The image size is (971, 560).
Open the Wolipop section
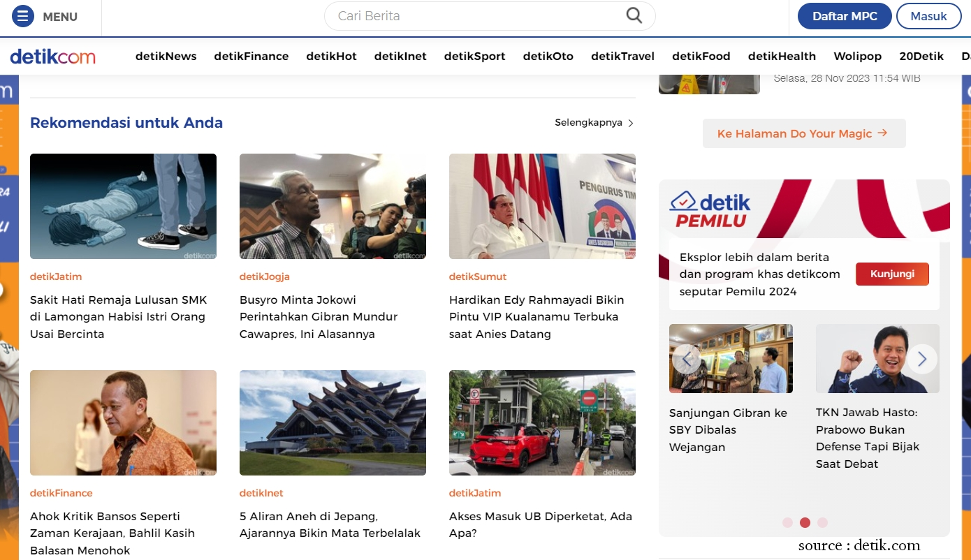click(858, 57)
